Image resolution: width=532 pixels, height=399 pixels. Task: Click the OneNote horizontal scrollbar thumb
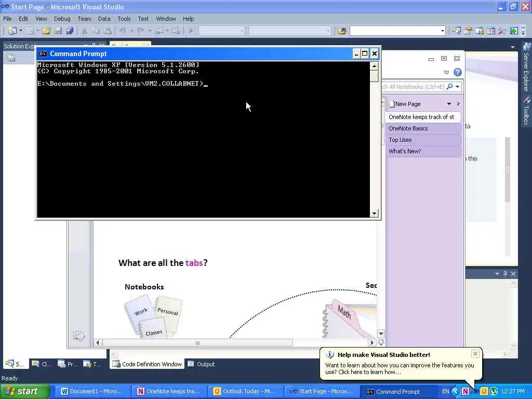pos(197,343)
